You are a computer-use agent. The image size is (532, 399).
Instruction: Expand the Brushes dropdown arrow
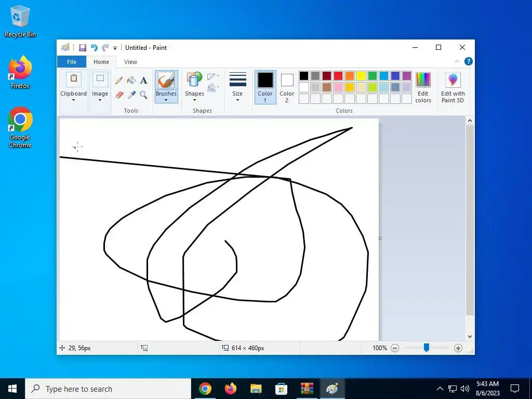(x=166, y=100)
